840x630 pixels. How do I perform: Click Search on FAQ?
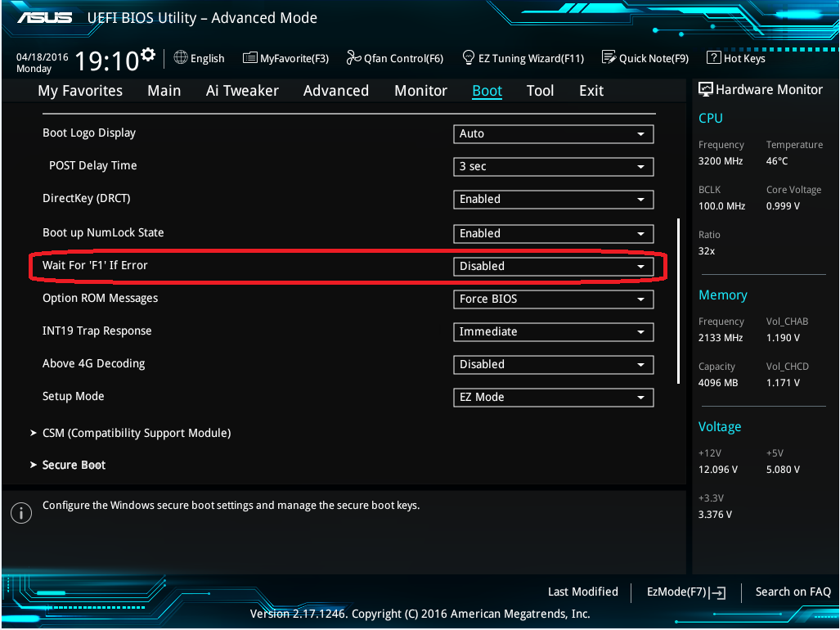pyautogui.click(x=793, y=592)
